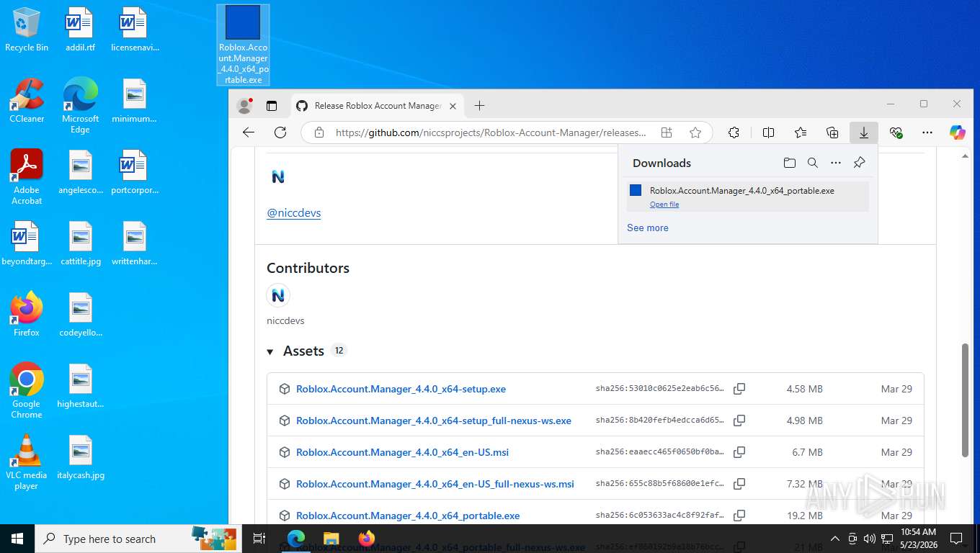Open the Browser essentials heart icon
This screenshot has height=553, width=980.
896,132
